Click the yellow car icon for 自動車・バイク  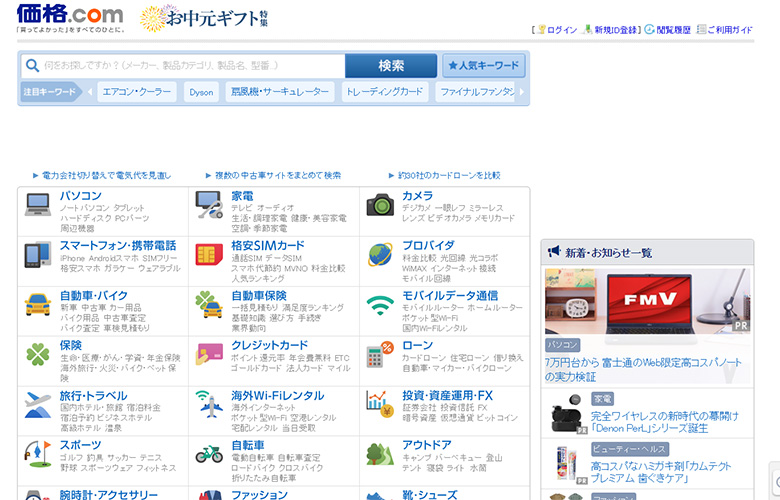click(x=38, y=304)
